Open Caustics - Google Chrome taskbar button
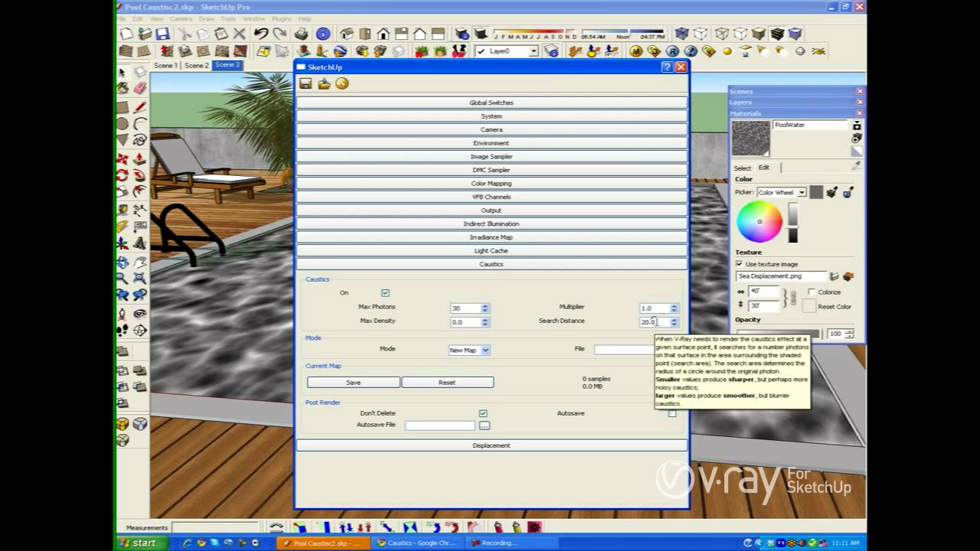 click(x=418, y=543)
